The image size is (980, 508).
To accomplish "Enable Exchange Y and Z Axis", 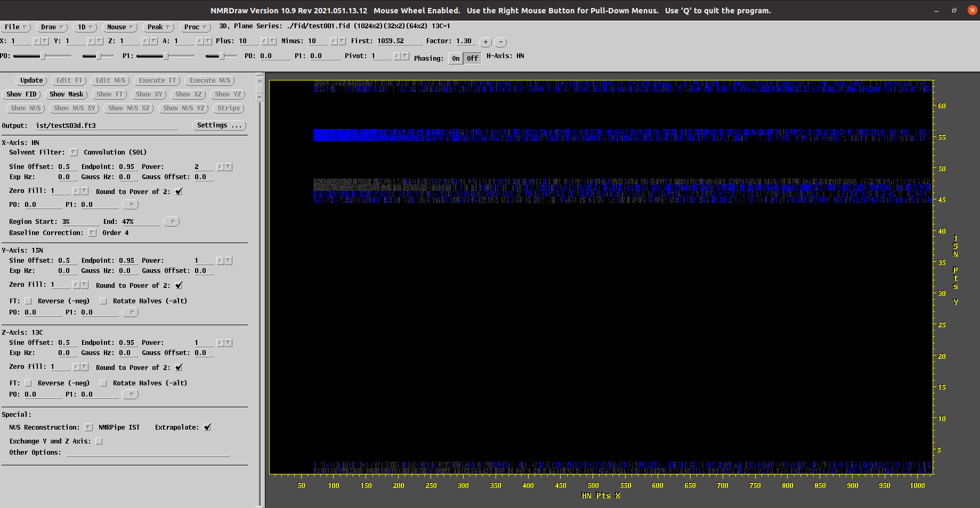I will pos(99,441).
